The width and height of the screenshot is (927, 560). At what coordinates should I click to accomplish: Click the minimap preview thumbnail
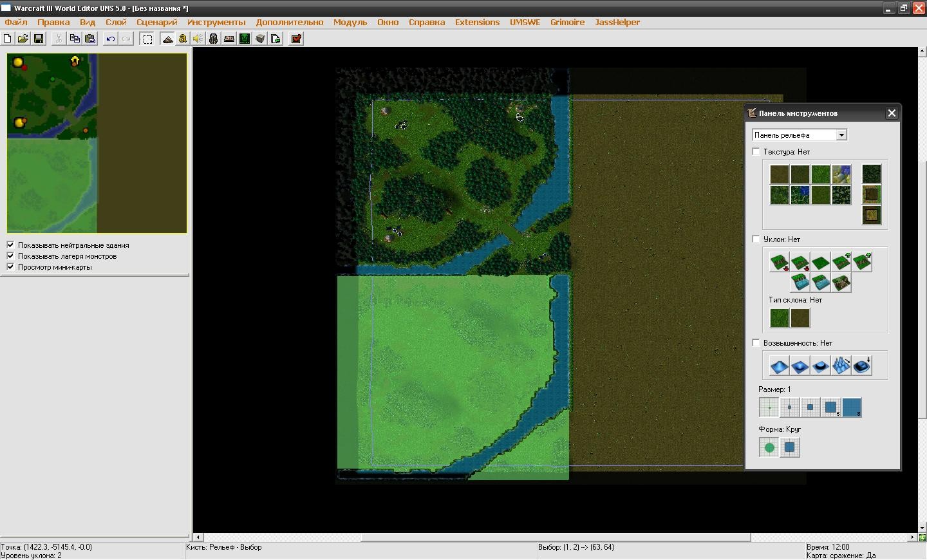click(97, 143)
